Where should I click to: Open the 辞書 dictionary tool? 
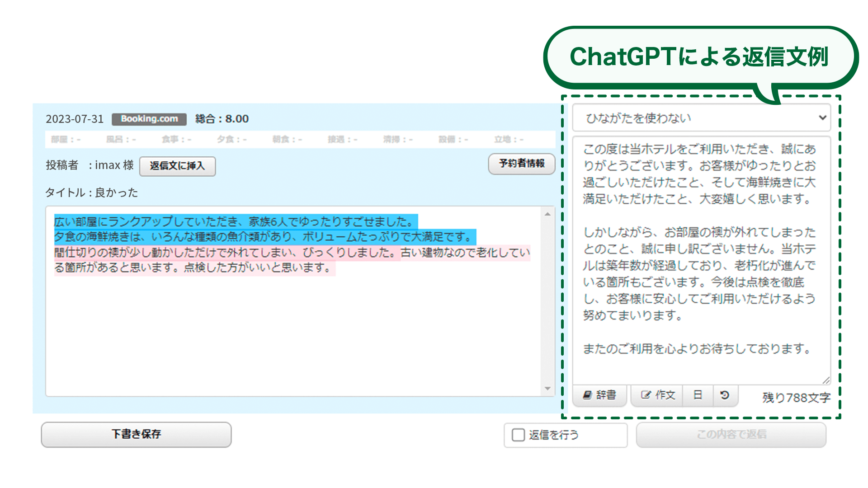point(599,395)
